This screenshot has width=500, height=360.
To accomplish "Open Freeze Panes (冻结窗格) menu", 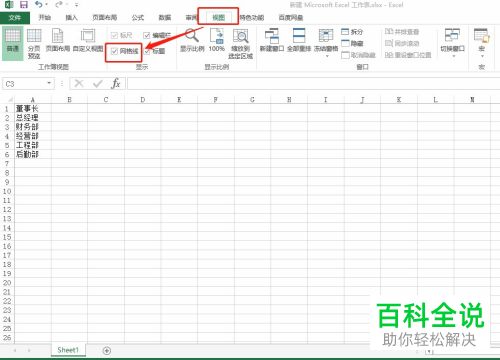I will 326,43.
